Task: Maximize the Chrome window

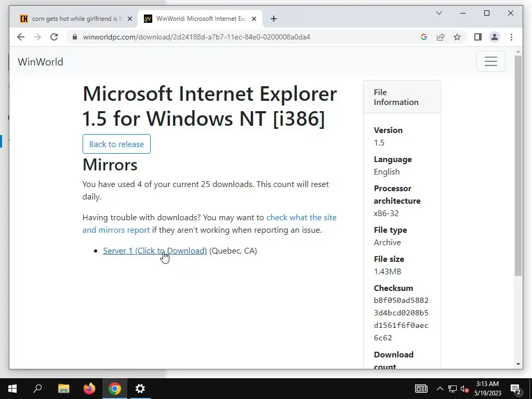Action: click(x=486, y=13)
